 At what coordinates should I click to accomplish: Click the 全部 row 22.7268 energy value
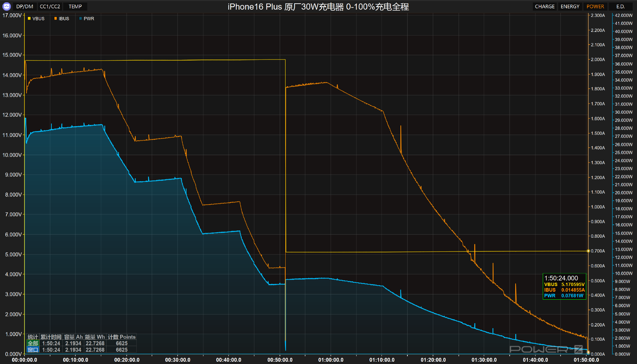pos(95,343)
